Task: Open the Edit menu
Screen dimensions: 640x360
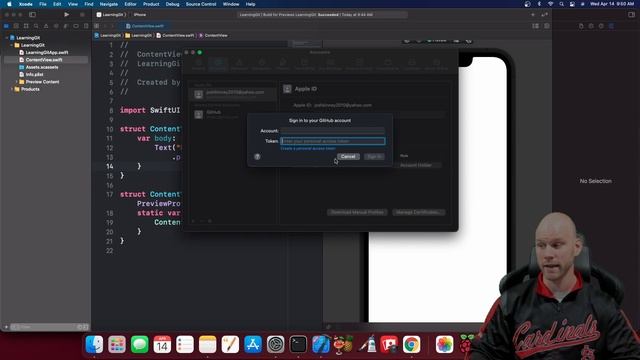Action: [57, 4]
